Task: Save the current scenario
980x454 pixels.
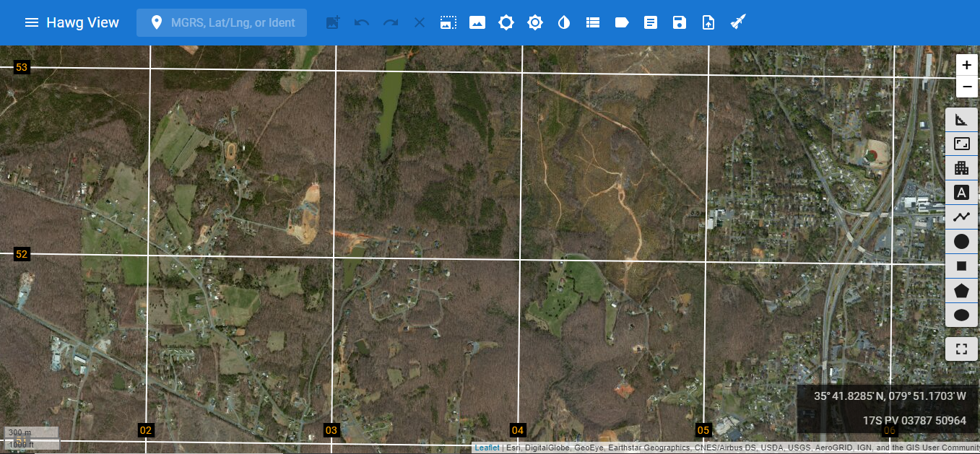Action: [679, 22]
